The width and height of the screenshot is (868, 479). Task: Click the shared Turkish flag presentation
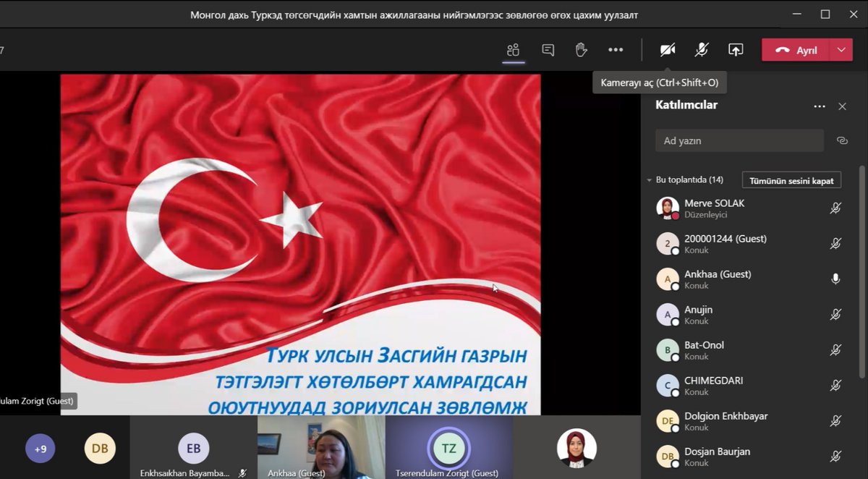[300, 245]
